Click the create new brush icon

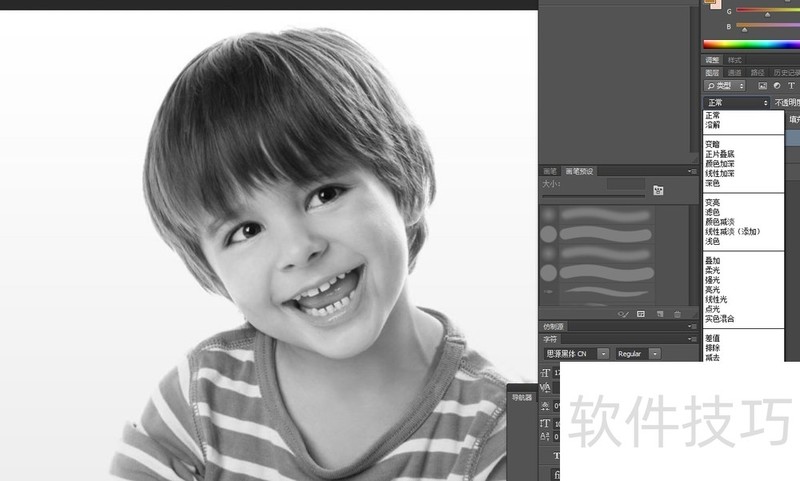click(x=659, y=314)
